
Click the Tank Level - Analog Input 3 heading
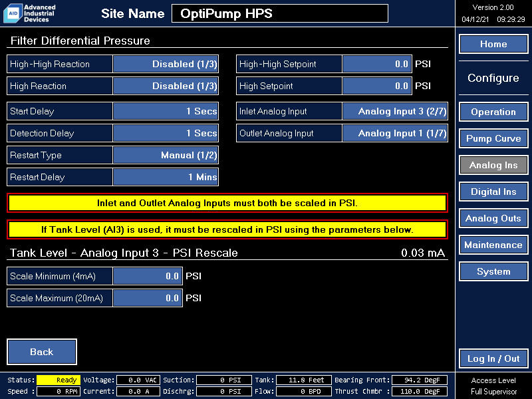[124, 253]
